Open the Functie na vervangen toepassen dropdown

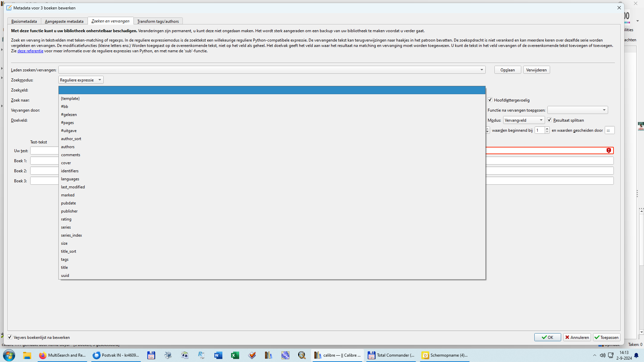577,110
